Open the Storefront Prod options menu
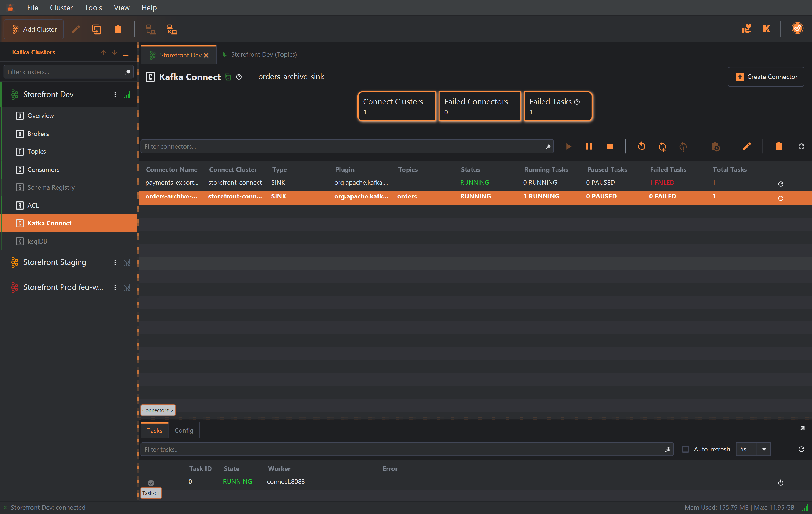This screenshot has height=514, width=812. (115, 287)
